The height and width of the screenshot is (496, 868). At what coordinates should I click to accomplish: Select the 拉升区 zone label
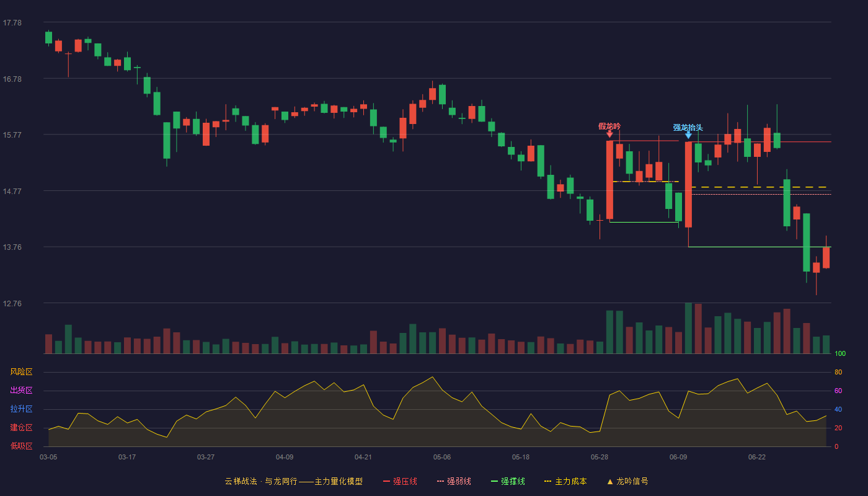21,409
